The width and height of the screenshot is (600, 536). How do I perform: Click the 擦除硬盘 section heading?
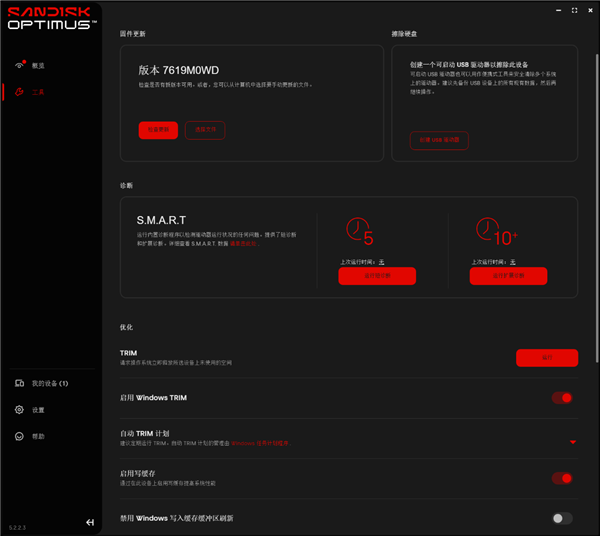point(404,34)
